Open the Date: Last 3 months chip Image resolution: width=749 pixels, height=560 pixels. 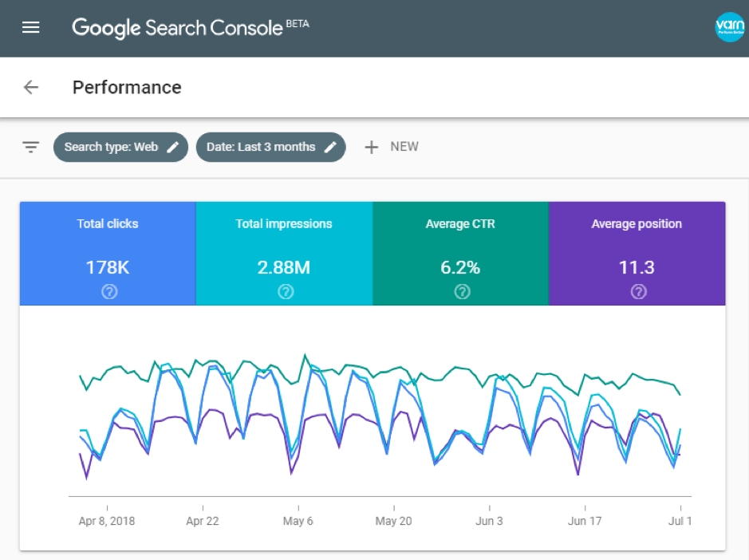pos(271,147)
